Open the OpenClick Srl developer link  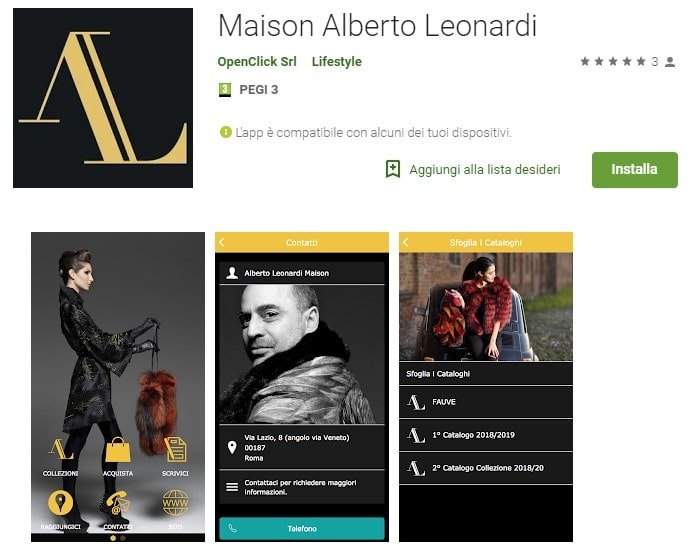pos(257,62)
